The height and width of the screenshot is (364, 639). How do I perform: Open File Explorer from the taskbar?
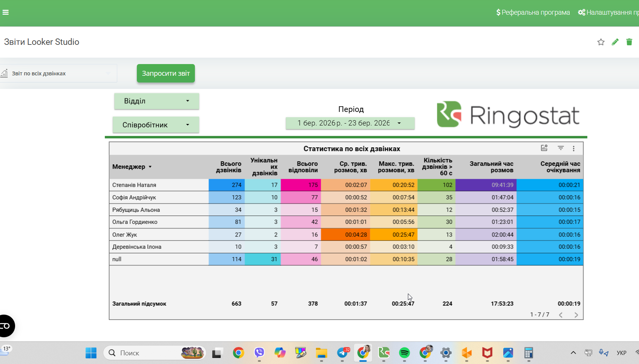(x=321, y=353)
